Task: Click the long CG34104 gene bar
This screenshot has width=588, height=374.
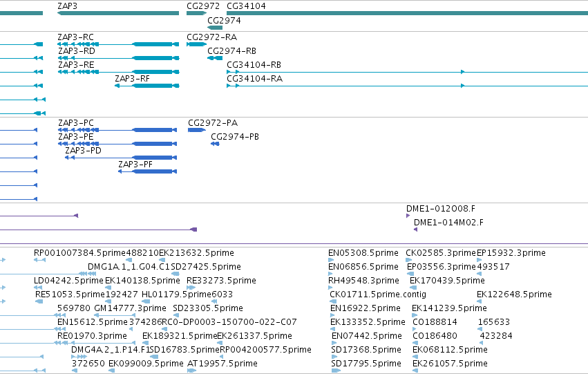Action: click(x=407, y=13)
